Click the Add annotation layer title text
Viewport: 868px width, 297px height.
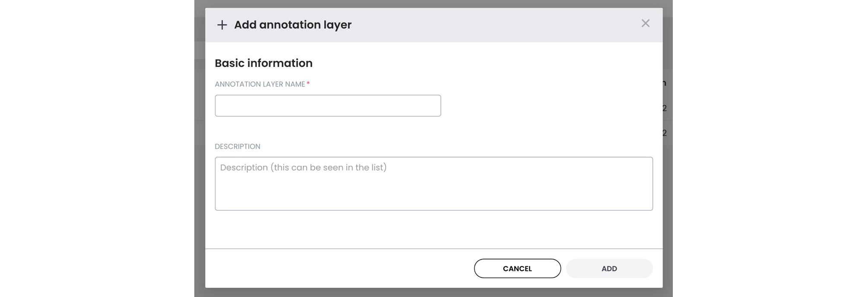pyautogui.click(x=293, y=25)
